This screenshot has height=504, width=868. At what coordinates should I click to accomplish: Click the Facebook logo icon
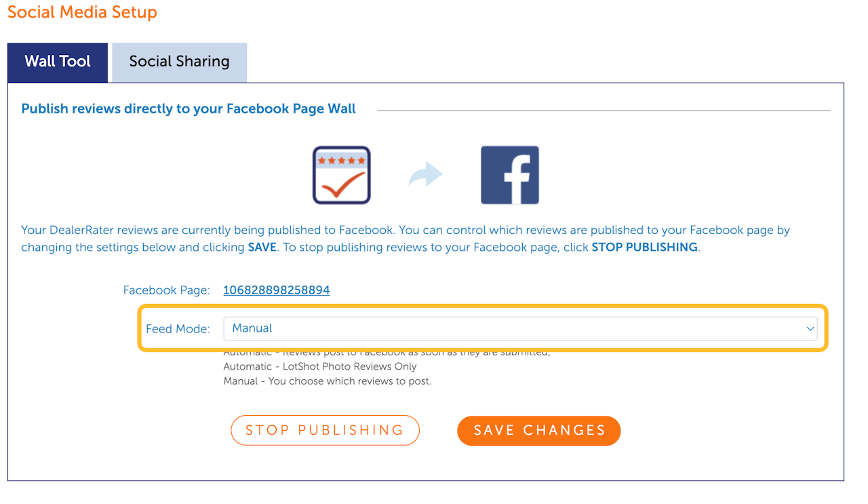pyautogui.click(x=510, y=175)
